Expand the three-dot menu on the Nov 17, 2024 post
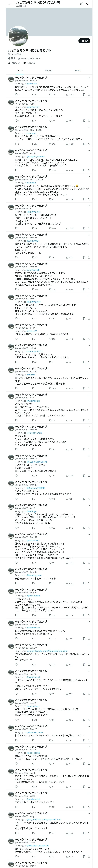98x868 pixels. click(89, 176)
